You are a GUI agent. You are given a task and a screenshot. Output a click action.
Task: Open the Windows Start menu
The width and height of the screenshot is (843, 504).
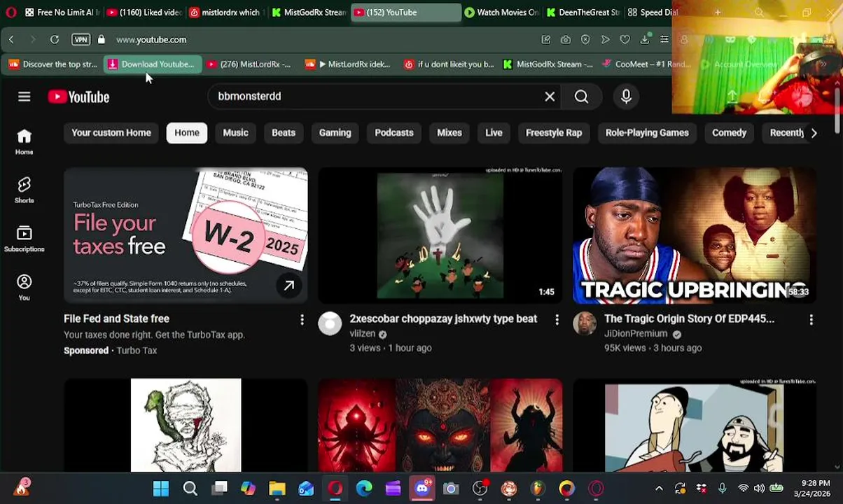click(x=161, y=489)
